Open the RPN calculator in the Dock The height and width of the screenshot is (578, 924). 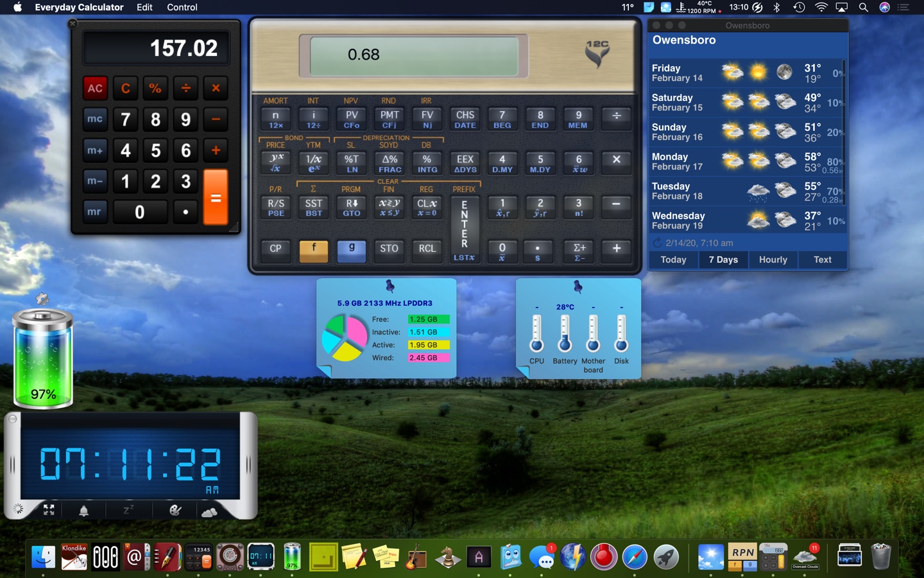(x=742, y=557)
